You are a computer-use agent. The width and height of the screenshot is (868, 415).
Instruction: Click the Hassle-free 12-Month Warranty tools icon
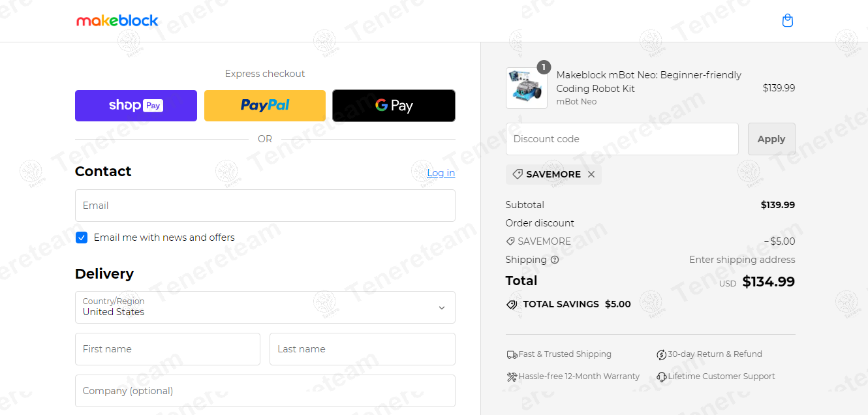pos(512,377)
